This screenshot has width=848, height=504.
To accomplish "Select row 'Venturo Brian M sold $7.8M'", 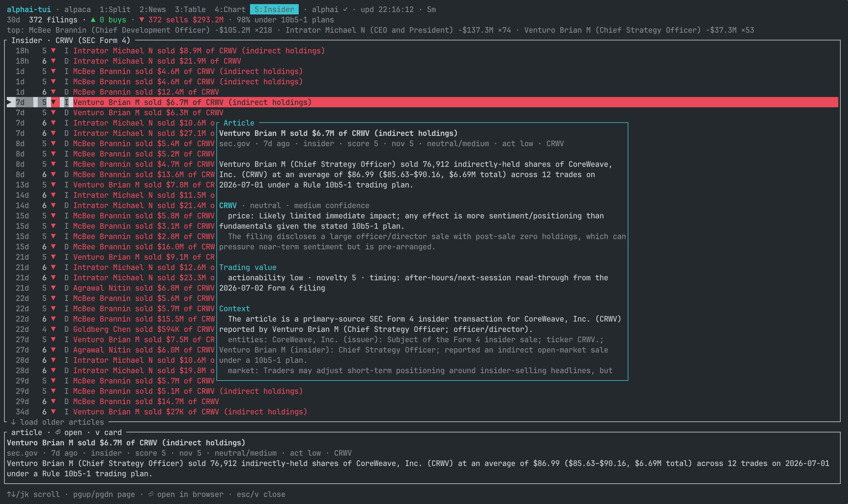I will point(111,185).
